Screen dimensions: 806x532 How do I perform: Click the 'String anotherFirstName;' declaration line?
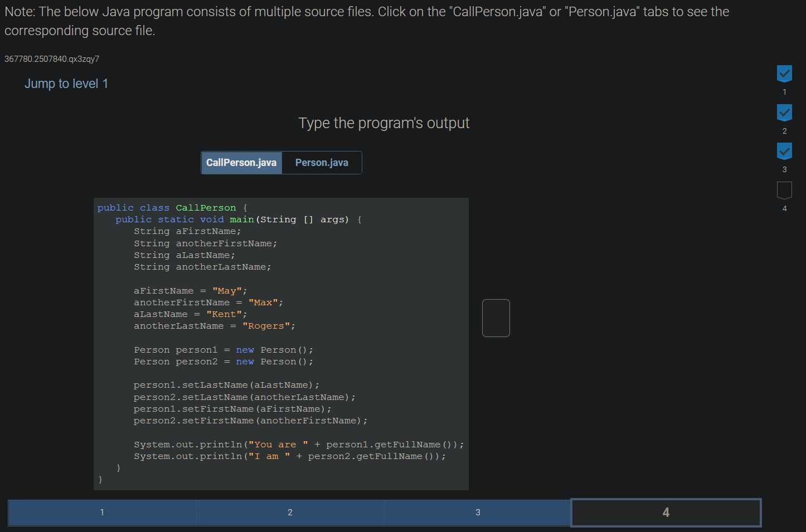pyautogui.click(x=205, y=243)
